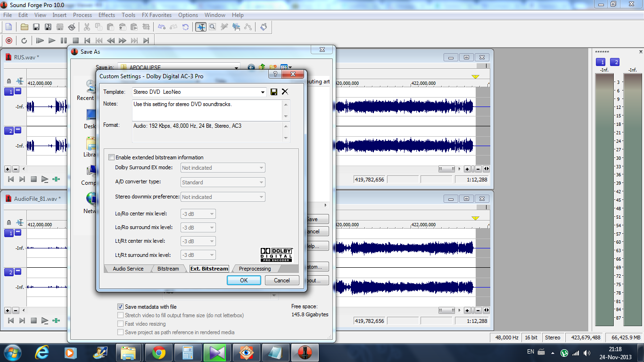Click the red Record button in transport bar
644x362 pixels.
click(9, 41)
